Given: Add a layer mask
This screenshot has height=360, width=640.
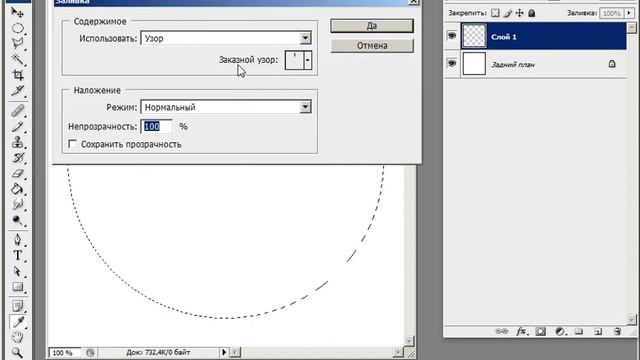Looking at the screenshot, I should coord(540,331).
